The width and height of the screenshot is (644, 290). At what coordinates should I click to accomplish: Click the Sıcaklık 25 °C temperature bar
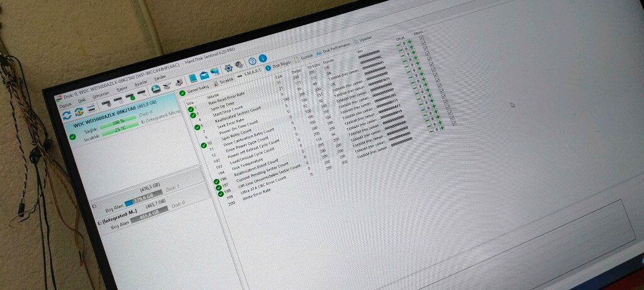pyautogui.click(x=119, y=130)
